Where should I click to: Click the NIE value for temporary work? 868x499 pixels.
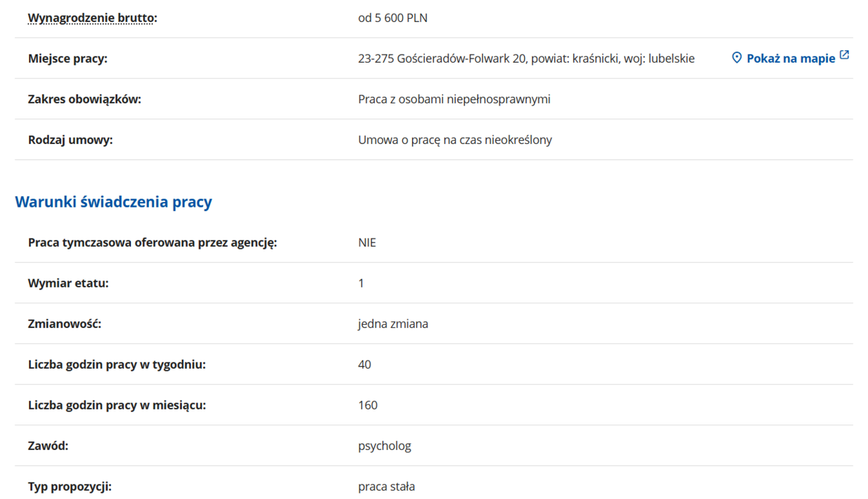click(x=367, y=243)
